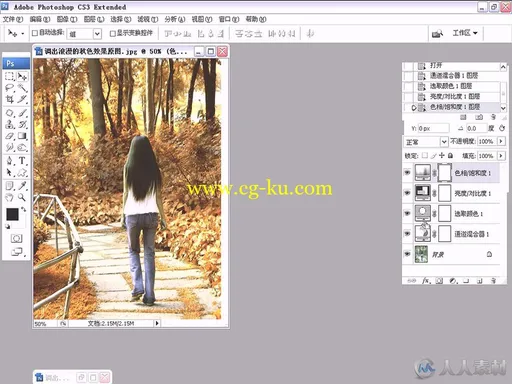Select the Zoom tool
The width and height of the screenshot is (512, 384).
click(x=22, y=198)
